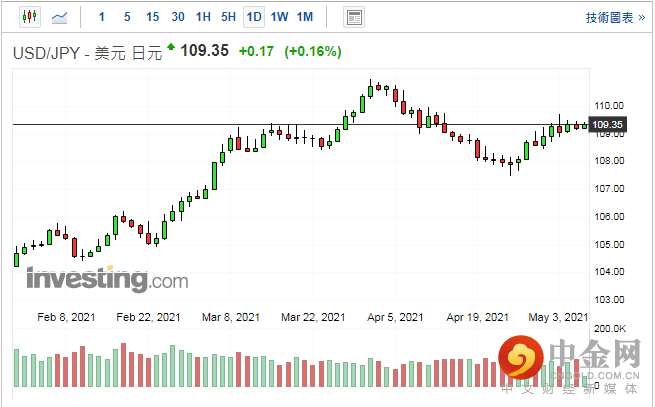Set the 1-minute interval
655x407 pixels.
[102, 17]
